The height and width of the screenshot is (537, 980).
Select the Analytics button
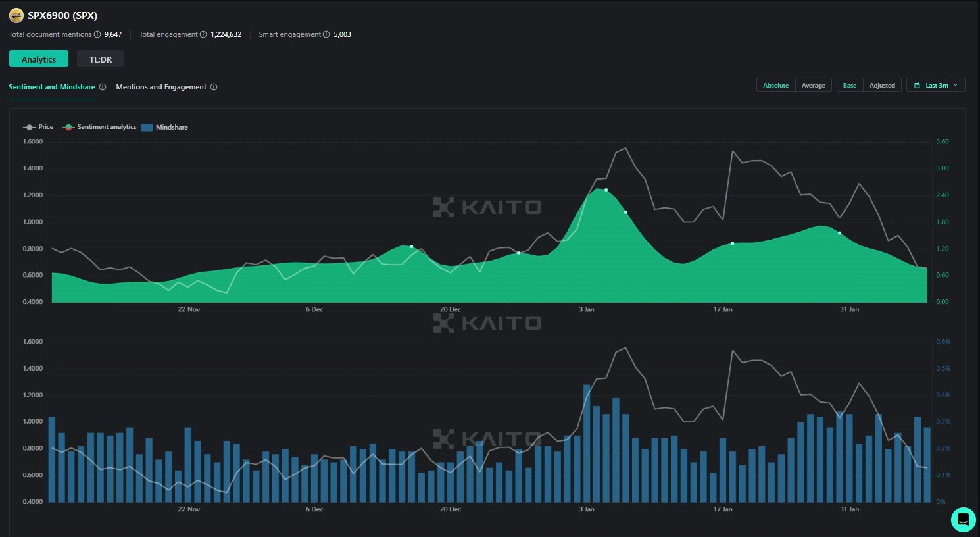click(x=39, y=59)
